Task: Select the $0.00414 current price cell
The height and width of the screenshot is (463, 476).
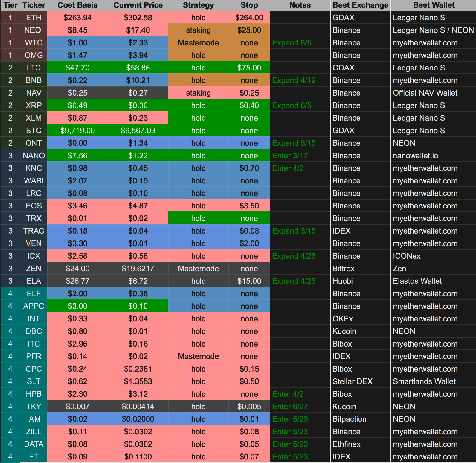Action: (x=138, y=407)
